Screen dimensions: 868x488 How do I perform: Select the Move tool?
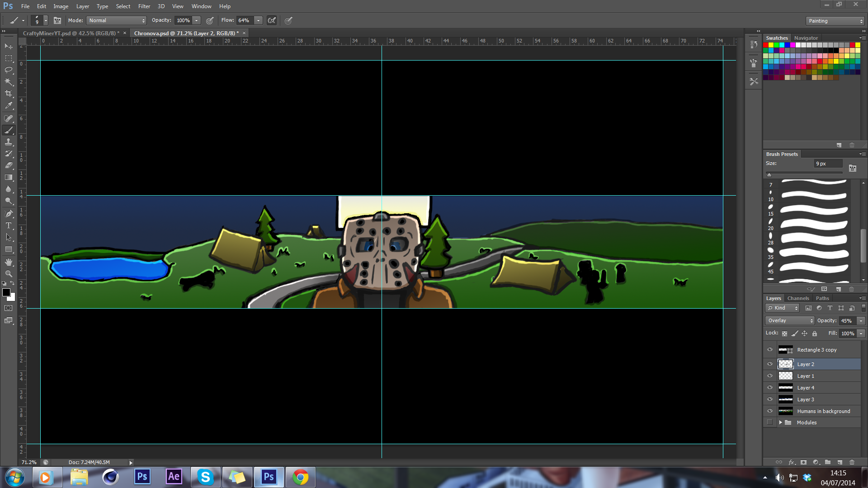pos(9,46)
